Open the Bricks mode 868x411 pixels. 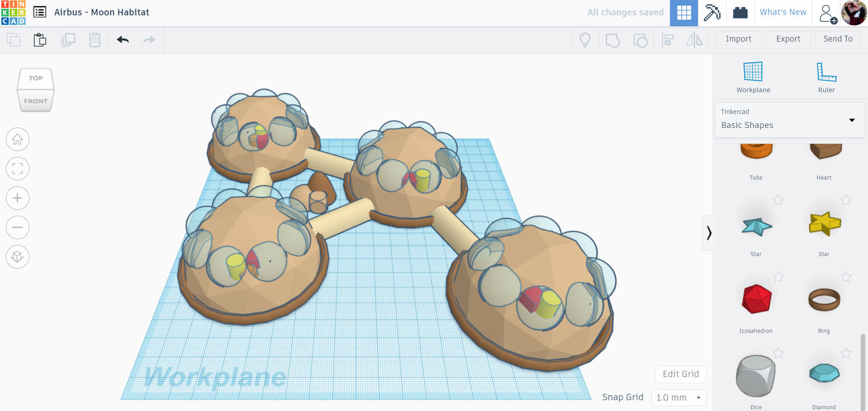[x=740, y=13]
